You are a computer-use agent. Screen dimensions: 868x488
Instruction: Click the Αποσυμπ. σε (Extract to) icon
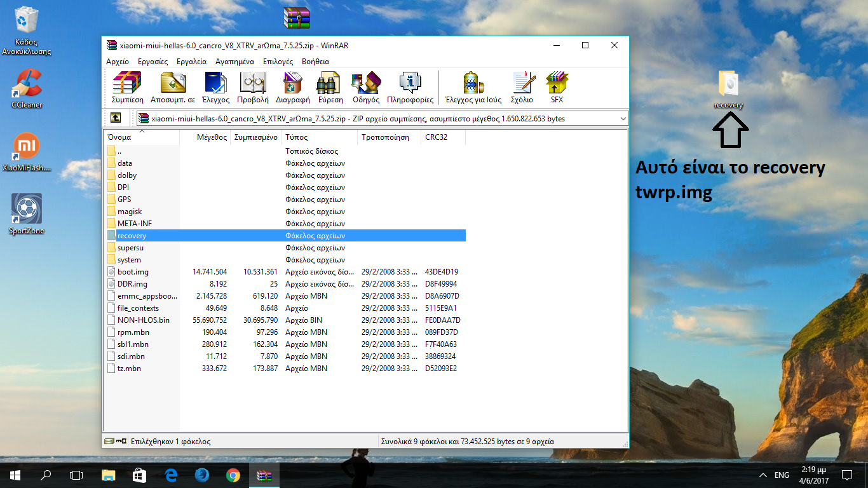click(173, 87)
